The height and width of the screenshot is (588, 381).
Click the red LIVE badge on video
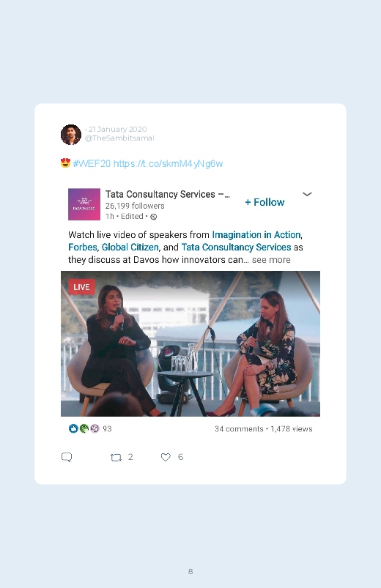click(x=81, y=287)
